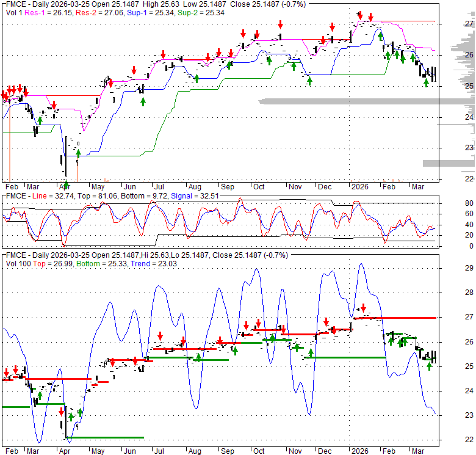
Task: Select the green up arrow in June on top chart
Action: pos(143,101)
